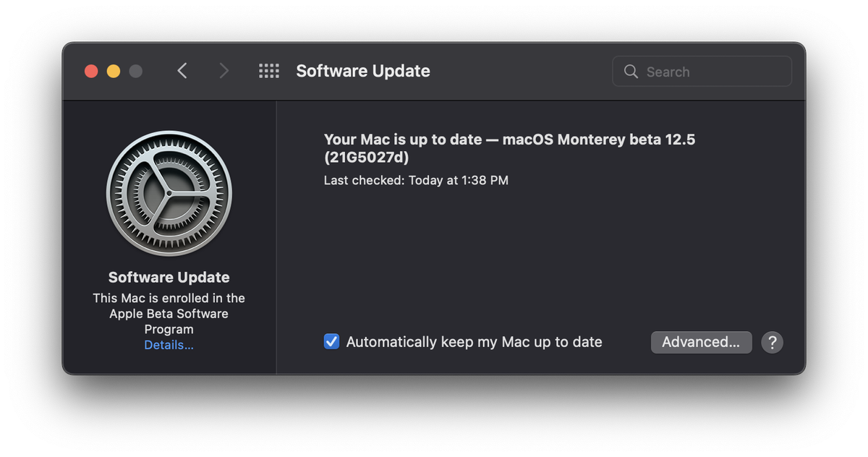
Task: Click the gray disabled zoom window button
Action: [135, 71]
